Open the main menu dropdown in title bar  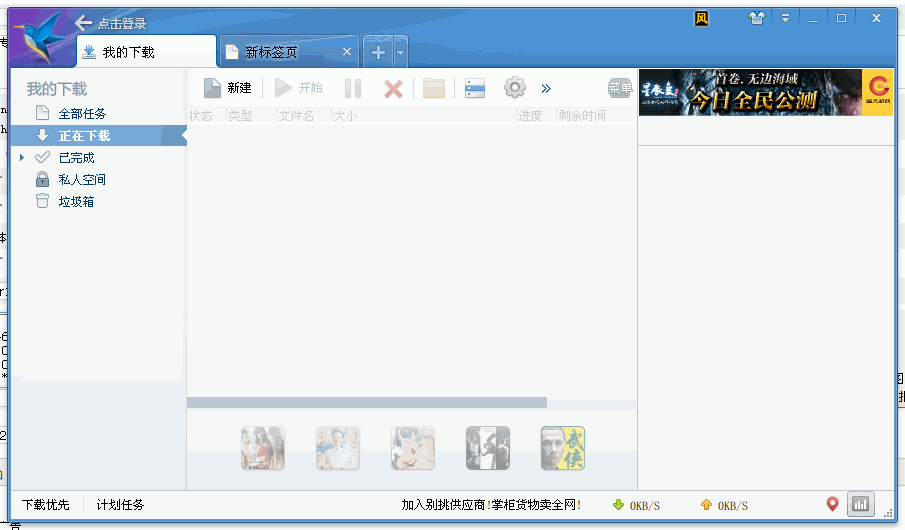click(x=785, y=18)
